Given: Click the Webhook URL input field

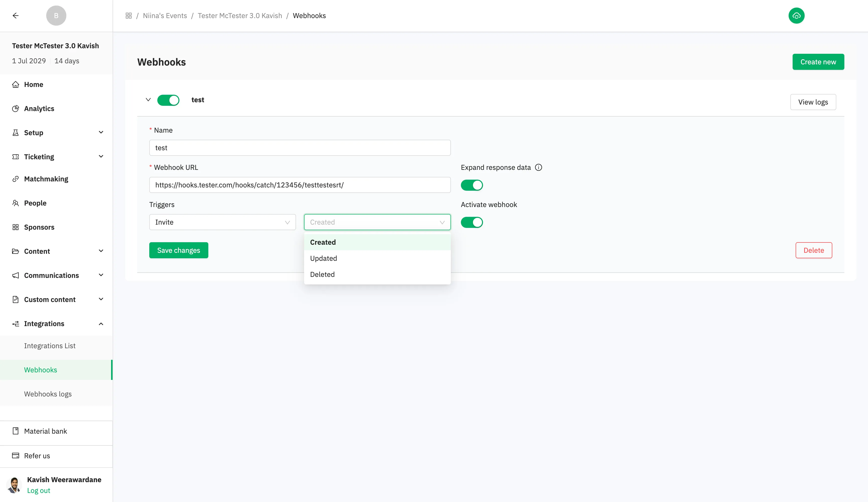Looking at the screenshot, I should coord(300,185).
